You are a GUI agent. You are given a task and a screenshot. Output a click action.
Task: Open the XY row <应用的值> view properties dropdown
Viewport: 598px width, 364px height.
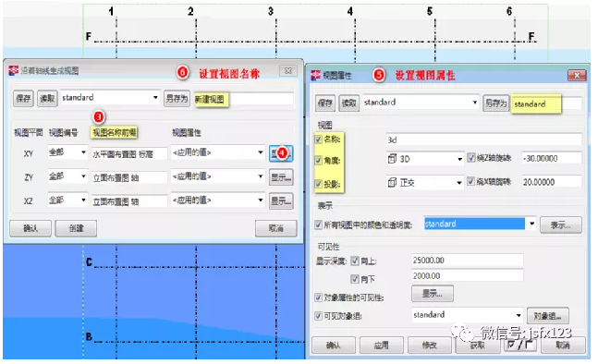click(218, 152)
